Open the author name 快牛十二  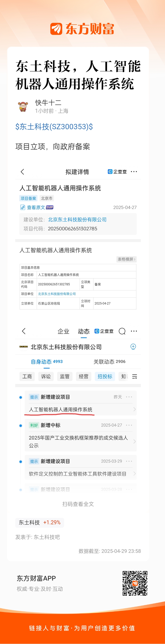click(48, 103)
